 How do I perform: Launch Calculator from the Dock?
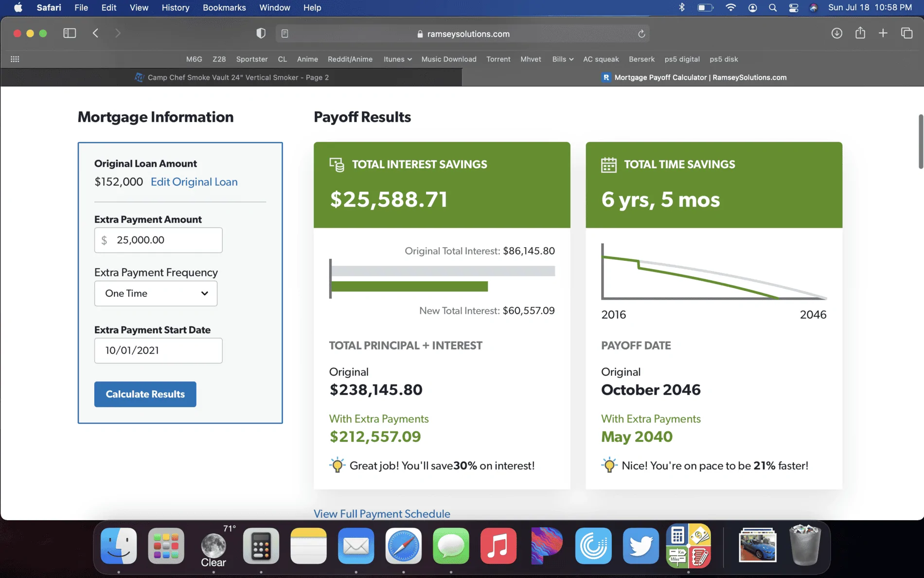(261, 545)
